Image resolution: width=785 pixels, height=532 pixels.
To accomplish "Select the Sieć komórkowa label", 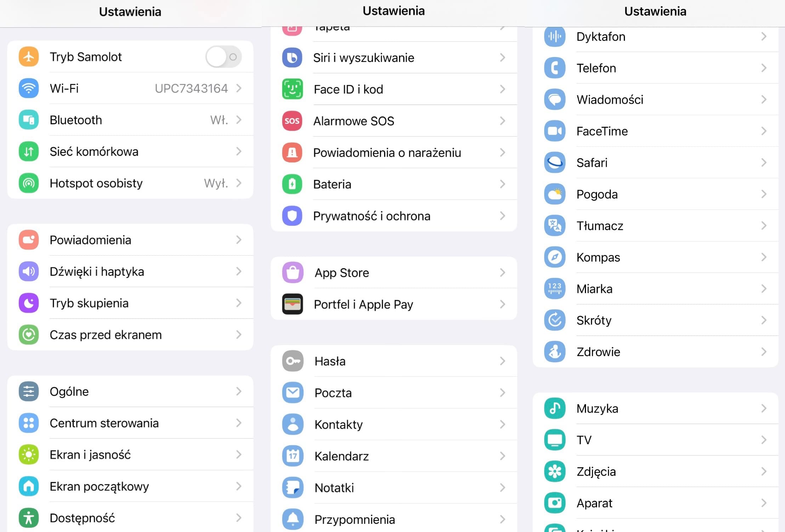I will coord(94,151).
